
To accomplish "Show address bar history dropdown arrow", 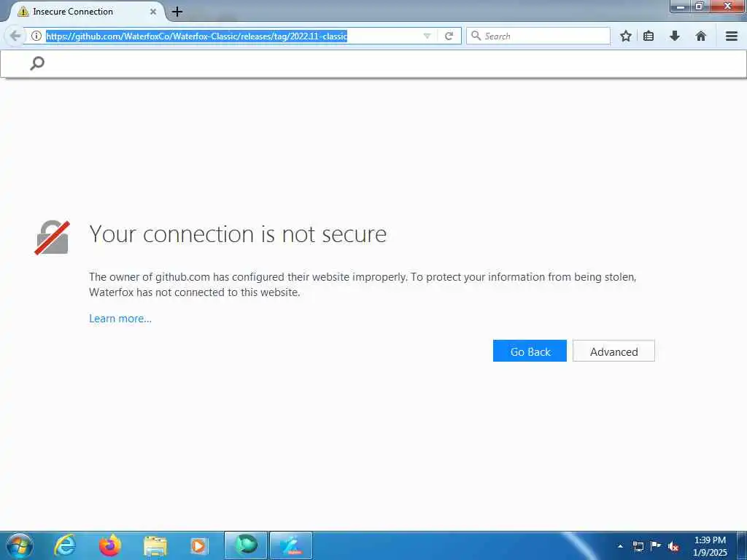I will (427, 36).
